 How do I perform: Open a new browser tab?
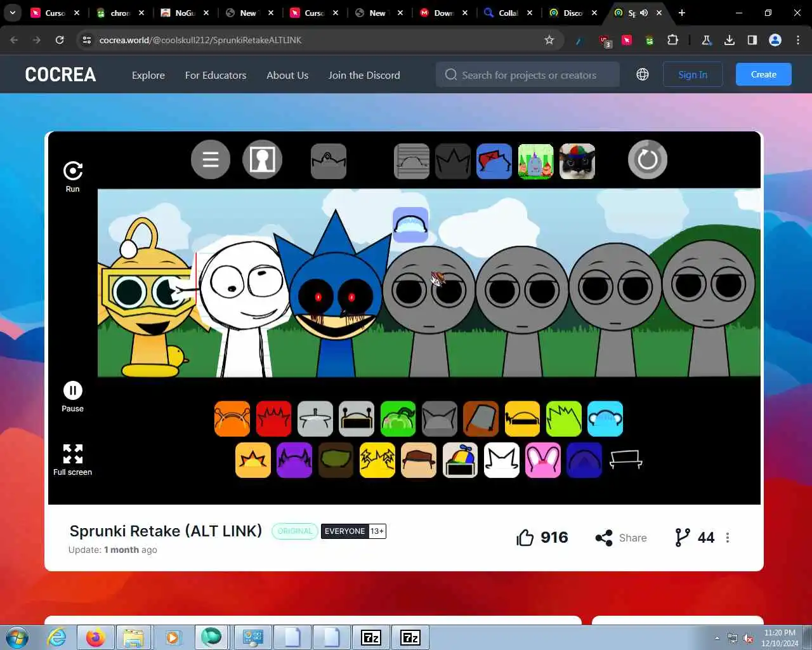[682, 13]
